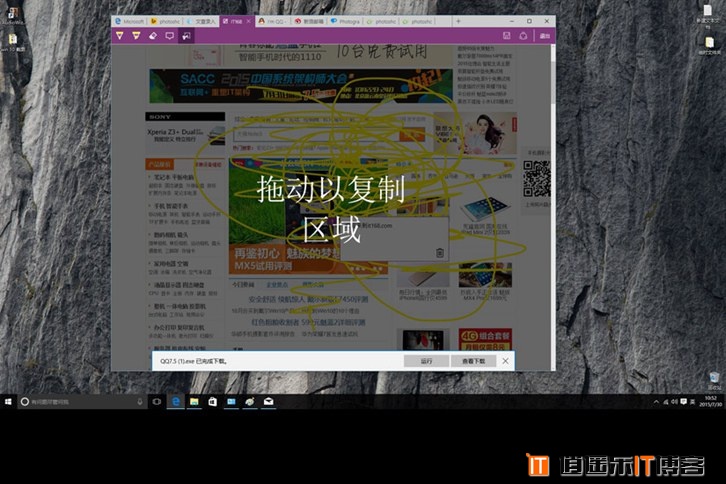This screenshot has width=726, height=484.
Task: Click the QR code image on the page
Action: click(x=537, y=179)
